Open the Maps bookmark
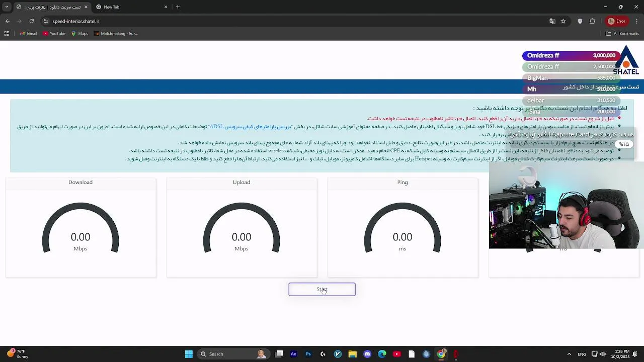644x362 pixels. 79,34
